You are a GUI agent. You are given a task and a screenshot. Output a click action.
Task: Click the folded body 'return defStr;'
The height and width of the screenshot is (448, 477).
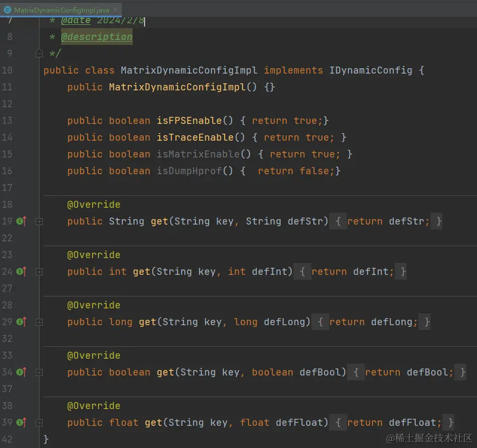388,221
